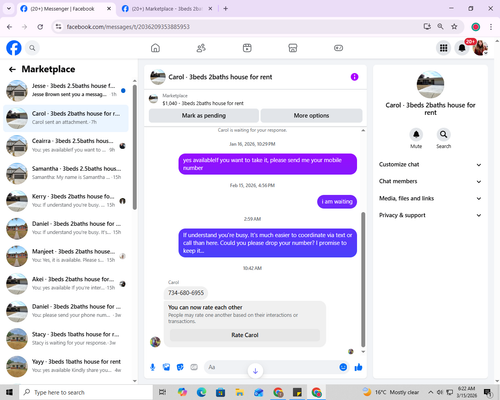The height and width of the screenshot is (400, 500).
Task: Open Ceairra's 3beds 2.5baths conversation
Action: (66, 146)
